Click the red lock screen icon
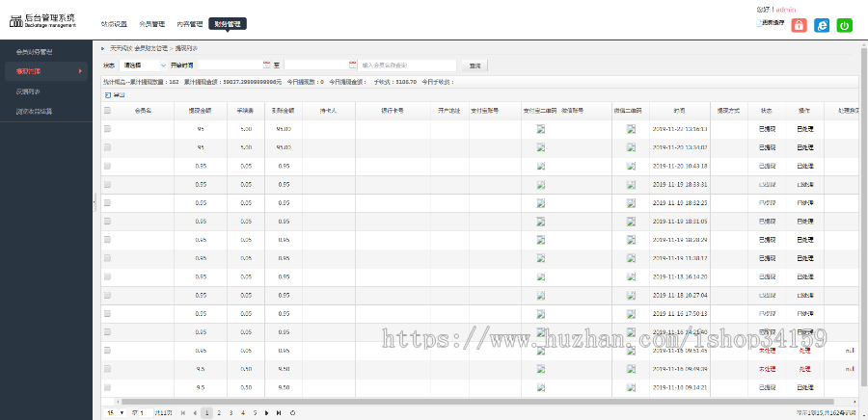Image resolution: width=868 pixels, height=420 pixels. 799,25
